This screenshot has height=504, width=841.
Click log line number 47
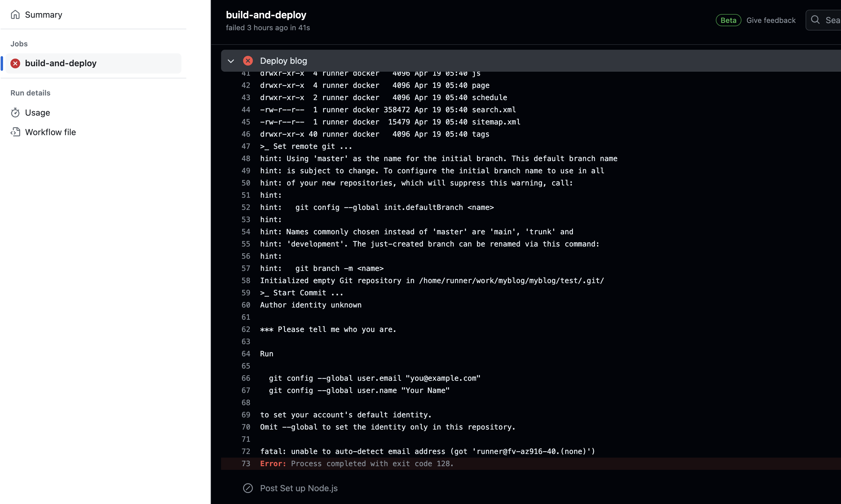click(246, 146)
